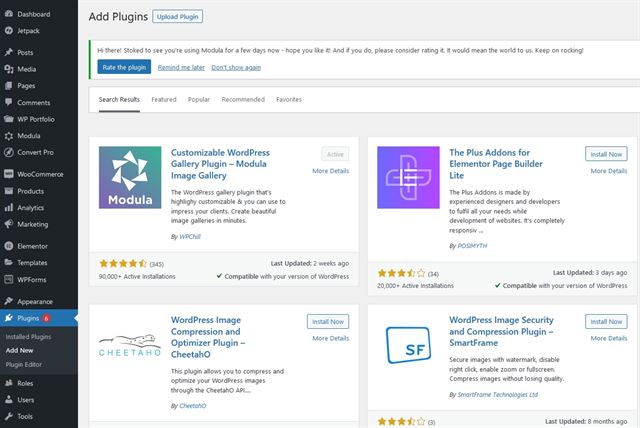The image size is (640, 428).
Task: Click the CheetahO logo thumbnail
Action: coord(130,345)
